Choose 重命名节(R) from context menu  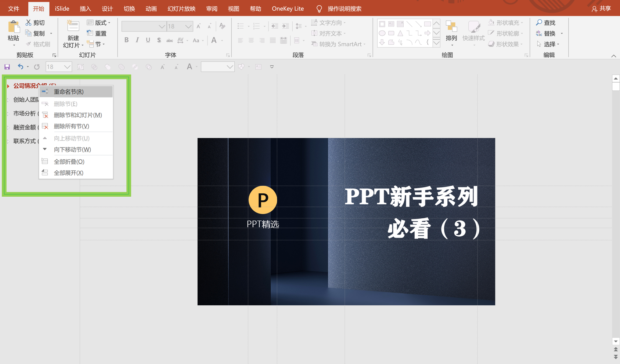tap(76, 92)
